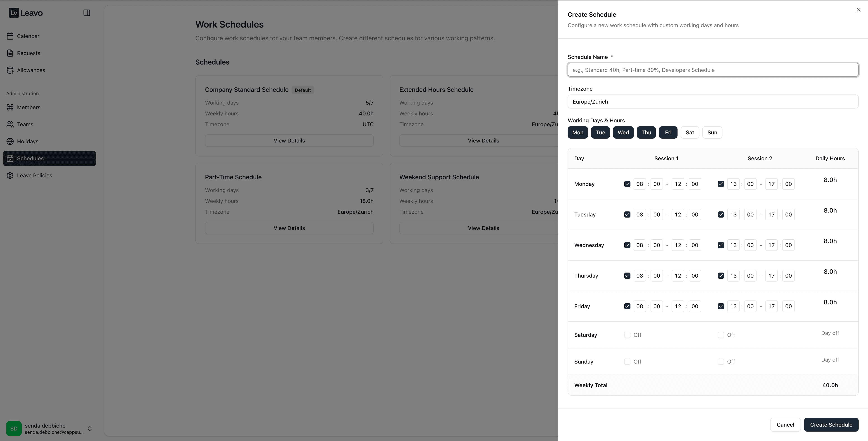
Task: Open Requests via its sidebar icon
Action: [x=10, y=53]
